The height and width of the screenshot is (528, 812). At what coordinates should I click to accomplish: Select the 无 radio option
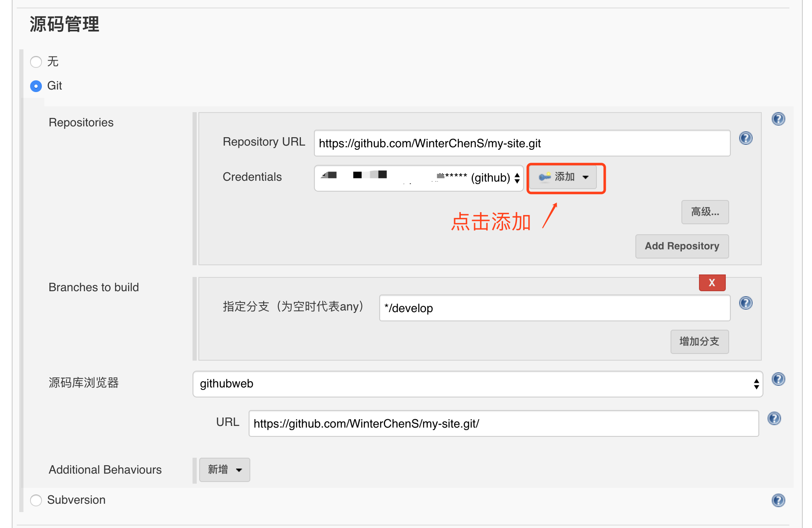pos(36,62)
